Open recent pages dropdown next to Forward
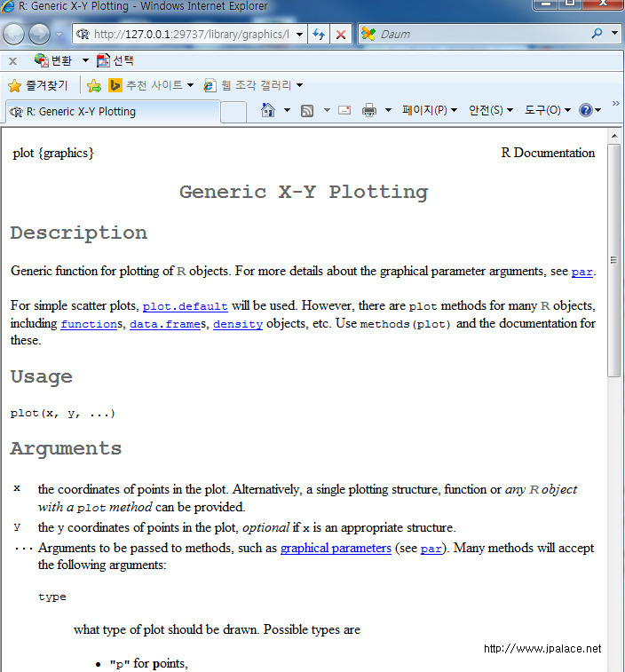Viewport: 625px width, 672px height. pos(59,35)
